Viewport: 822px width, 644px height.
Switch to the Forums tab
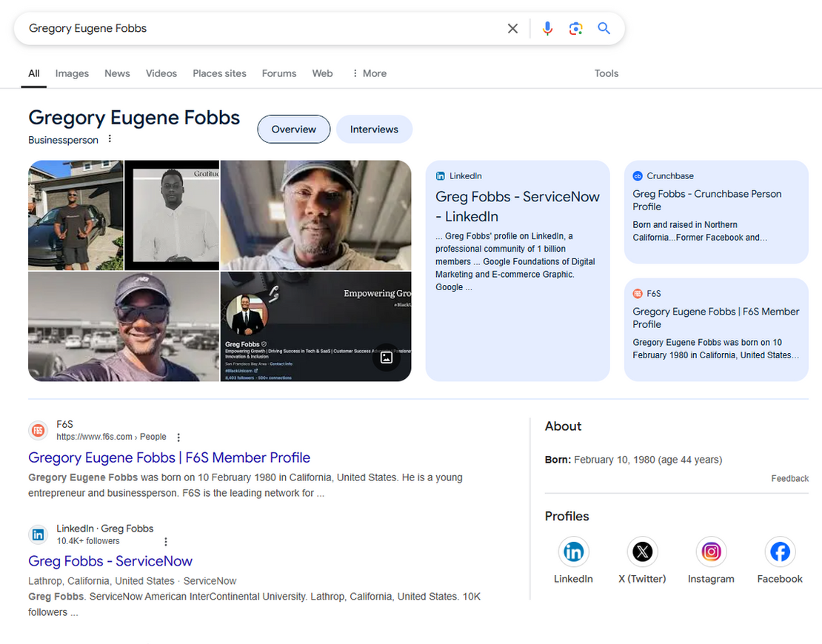(279, 73)
